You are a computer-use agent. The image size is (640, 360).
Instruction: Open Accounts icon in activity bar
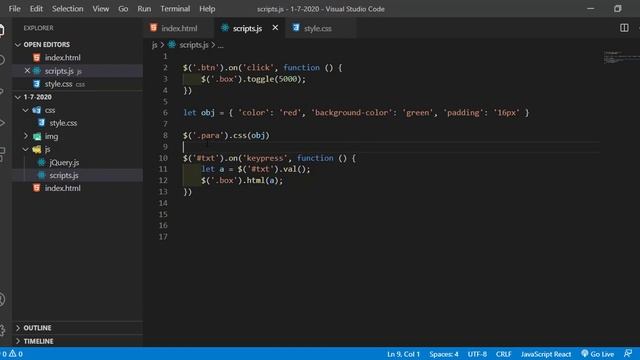click(2, 299)
